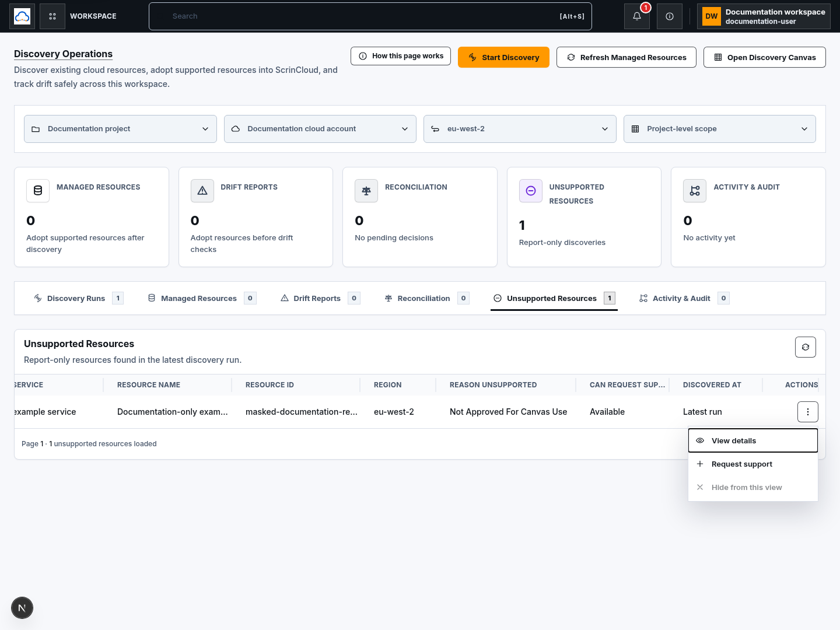
Task: Click the cloud icon in cloud account selector
Action: [x=236, y=129]
